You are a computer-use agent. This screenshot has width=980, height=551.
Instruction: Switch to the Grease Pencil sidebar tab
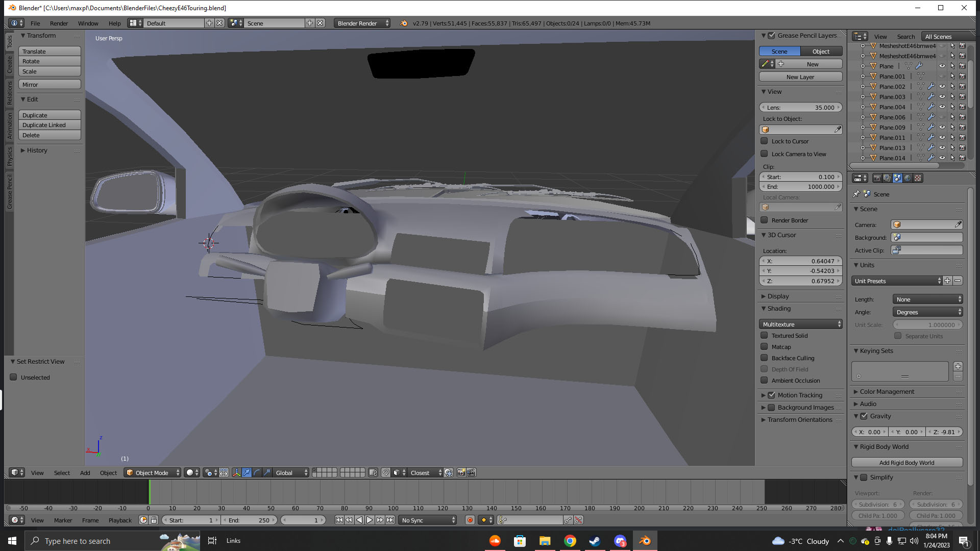coord(9,192)
